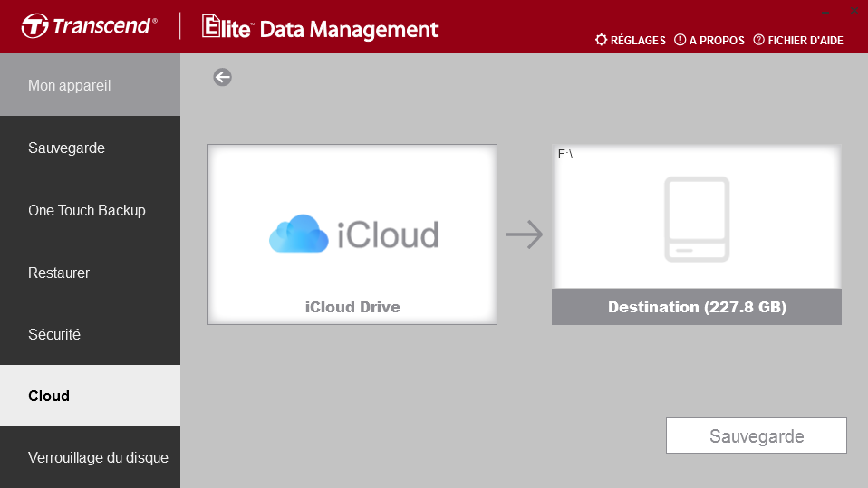This screenshot has height=488, width=868.
Task: Click the white Sauvegarde backup button
Action: (757, 435)
